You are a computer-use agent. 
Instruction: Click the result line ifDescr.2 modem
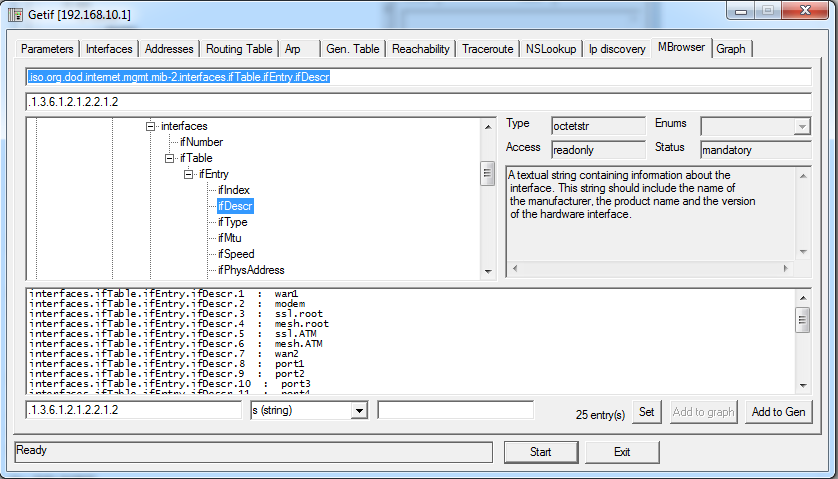pyautogui.click(x=167, y=304)
